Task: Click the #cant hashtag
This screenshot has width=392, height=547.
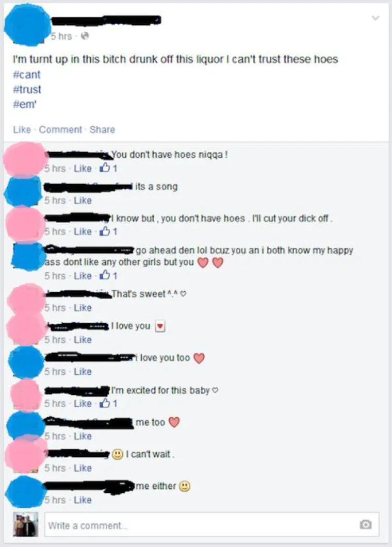Action: (27, 75)
